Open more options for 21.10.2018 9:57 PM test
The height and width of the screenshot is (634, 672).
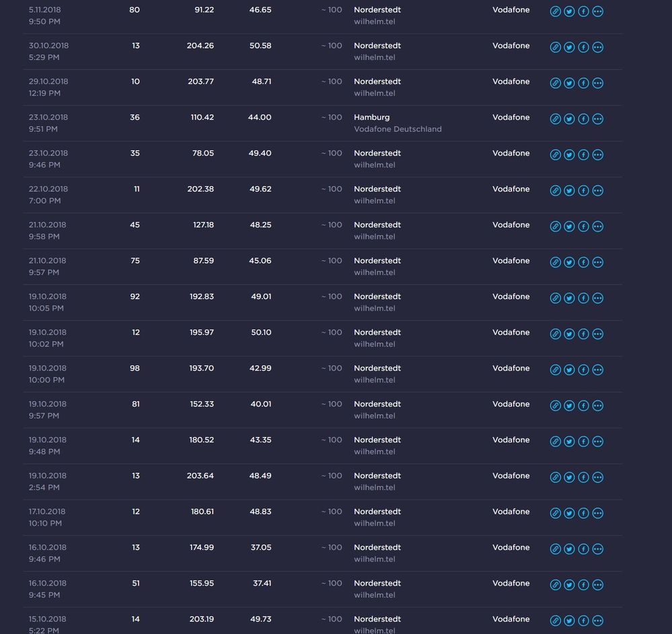coord(598,262)
